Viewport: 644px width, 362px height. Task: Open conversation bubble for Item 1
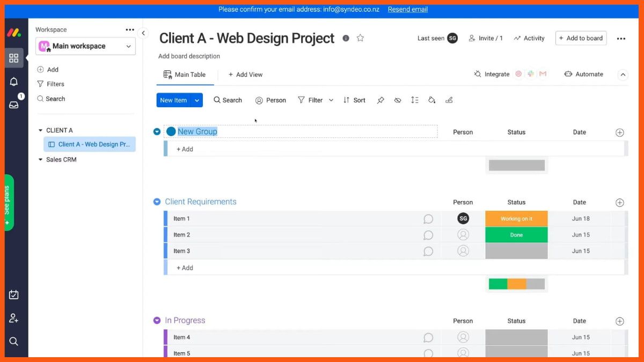[x=428, y=219]
